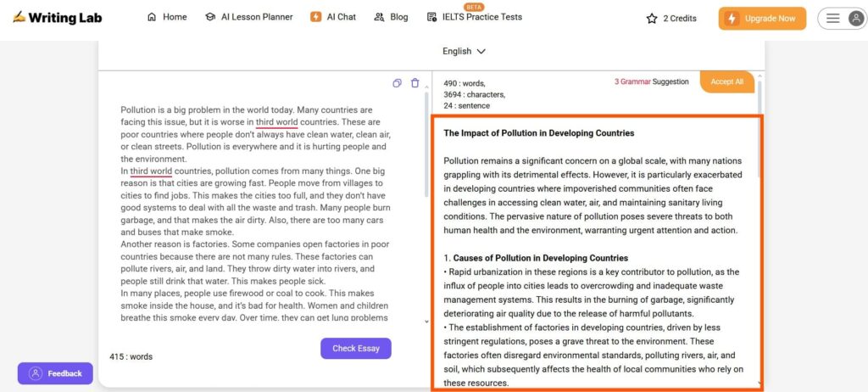
Task: Copy the essay using copy icon
Action: tap(397, 83)
